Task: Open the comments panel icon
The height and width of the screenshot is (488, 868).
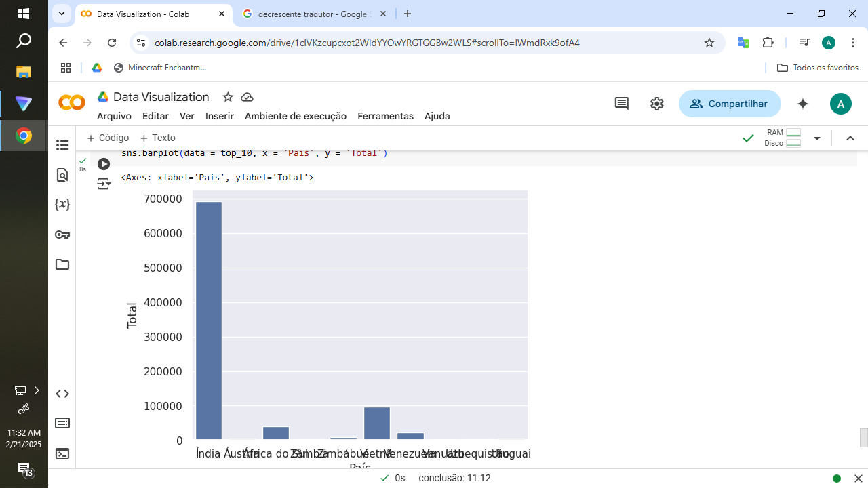Action: point(621,104)
